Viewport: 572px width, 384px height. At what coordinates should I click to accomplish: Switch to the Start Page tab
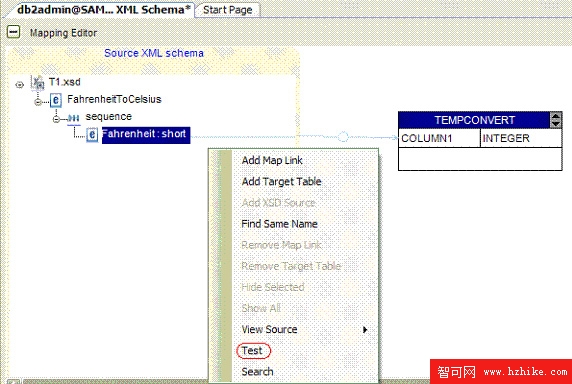click(x=228, y=10)
